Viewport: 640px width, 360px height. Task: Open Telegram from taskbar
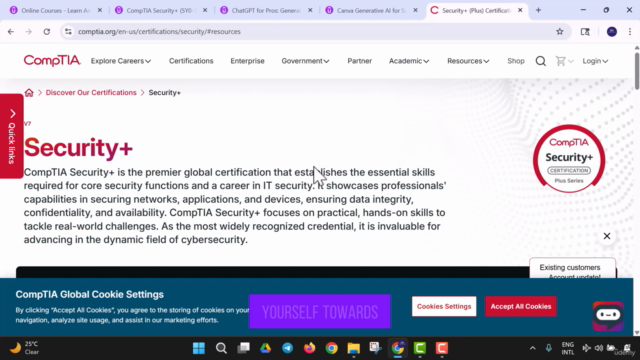287,348
